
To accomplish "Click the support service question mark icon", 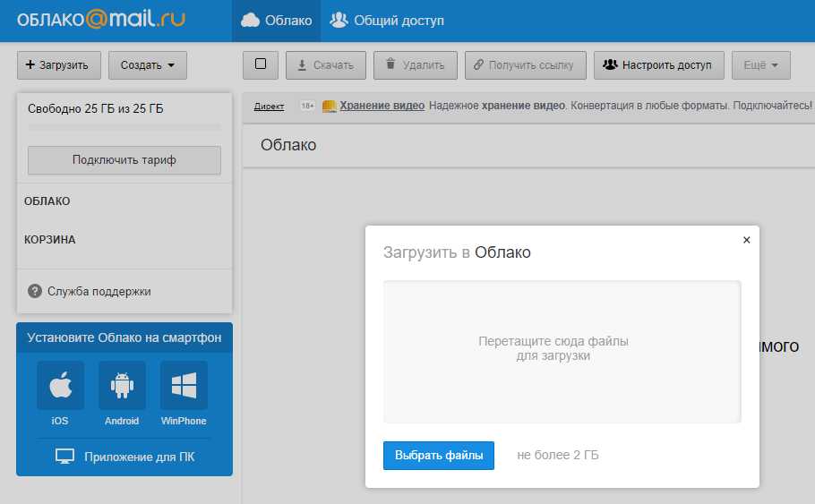I will coord(35,291).
